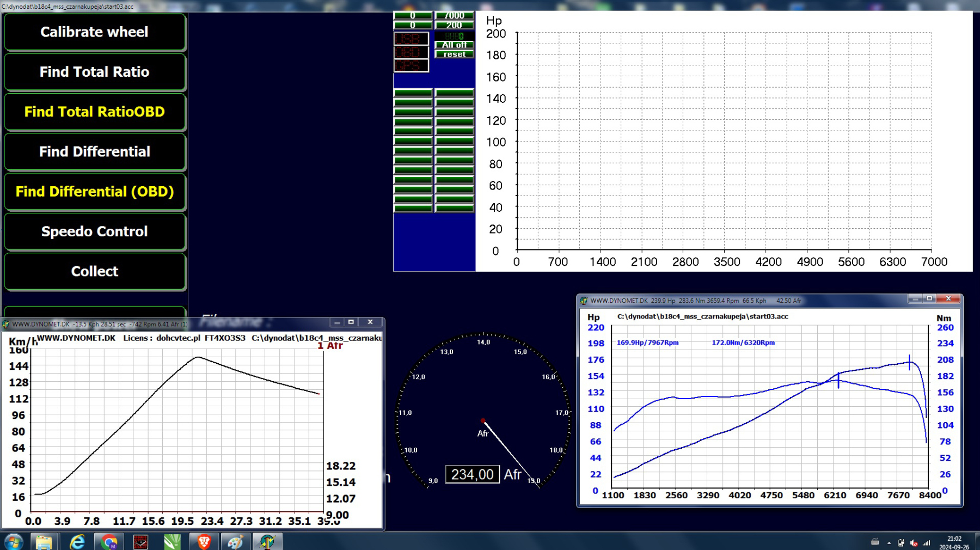This screenshot has height=550, width=980.
Task: Click the green reset button
Action: tap(454, 54)
